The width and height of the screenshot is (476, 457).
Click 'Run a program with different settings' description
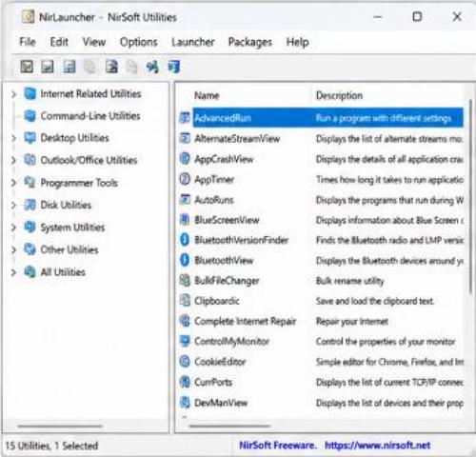(384, 118)
